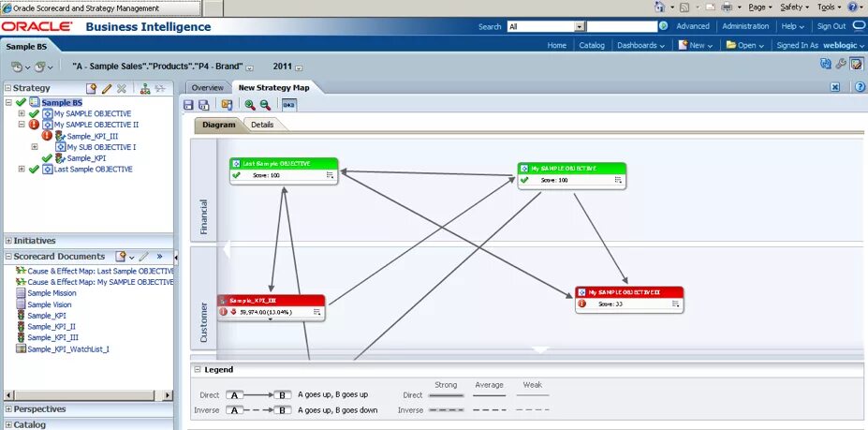Open the Dashboards menu

640,46
